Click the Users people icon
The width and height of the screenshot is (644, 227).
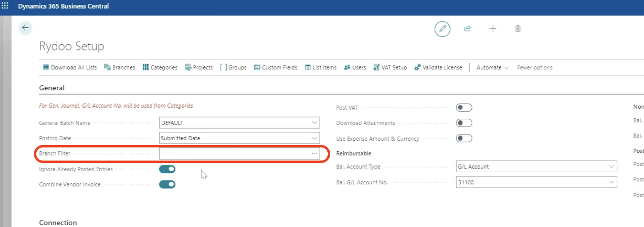click(x=347, y=67)
